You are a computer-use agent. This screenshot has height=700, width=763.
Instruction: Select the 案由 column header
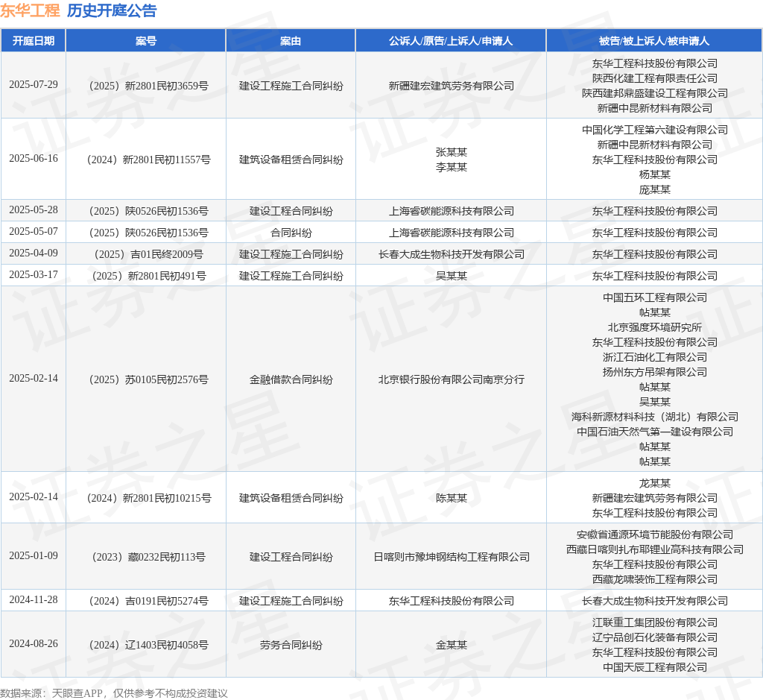pyautogui.click(x=291, y=41)
